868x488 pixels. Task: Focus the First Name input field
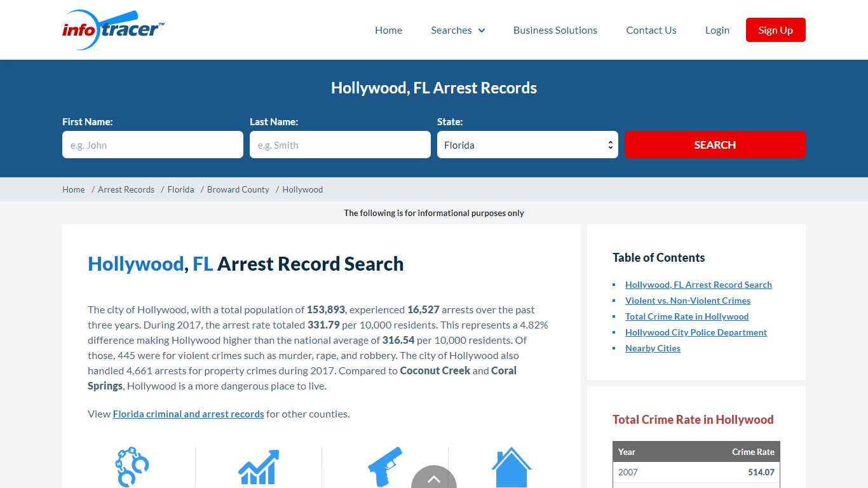tap(153, 145)
